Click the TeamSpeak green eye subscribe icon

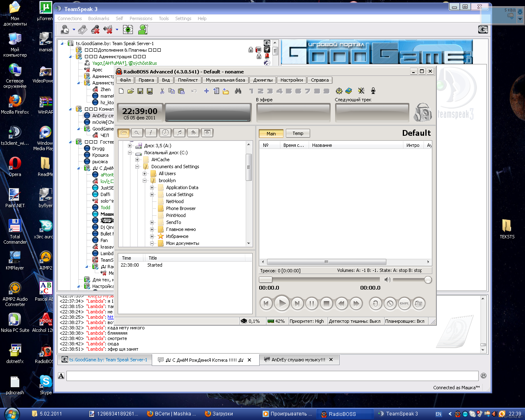coord(128,30)
